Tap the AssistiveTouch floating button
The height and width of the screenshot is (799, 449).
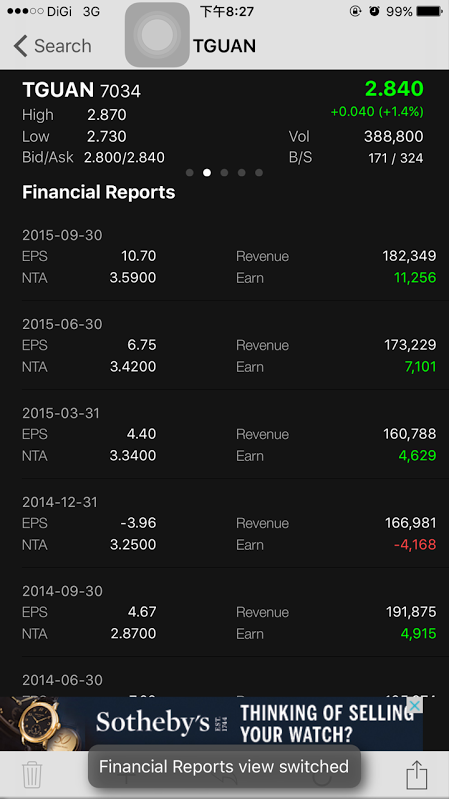157,35
